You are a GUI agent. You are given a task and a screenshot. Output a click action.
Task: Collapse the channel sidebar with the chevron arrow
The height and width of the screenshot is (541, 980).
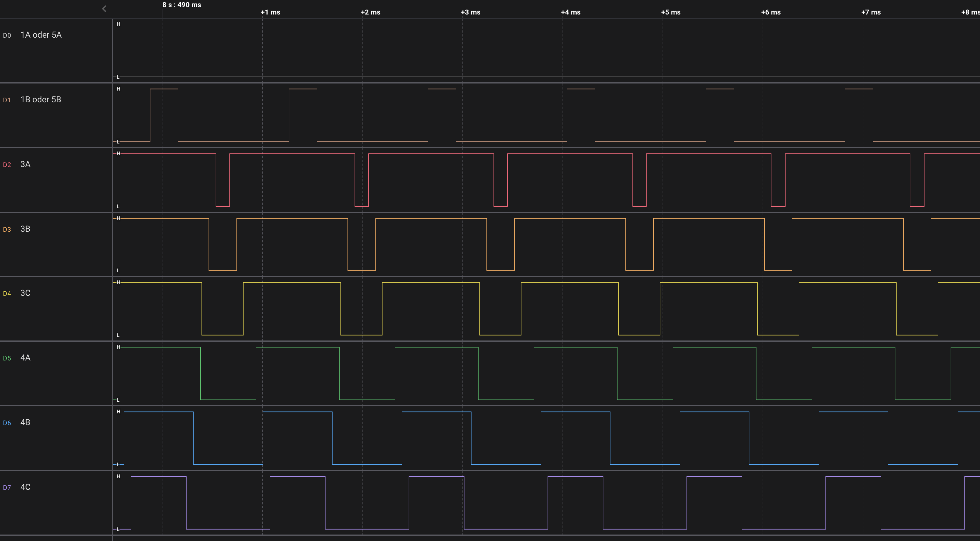click(x=104, y=9)
